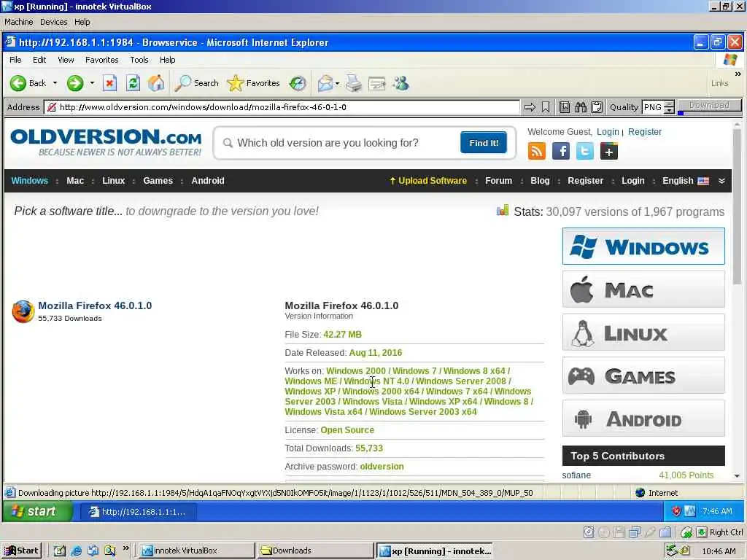Click the bookmark ribbon icon

click(x=546, y=107)
